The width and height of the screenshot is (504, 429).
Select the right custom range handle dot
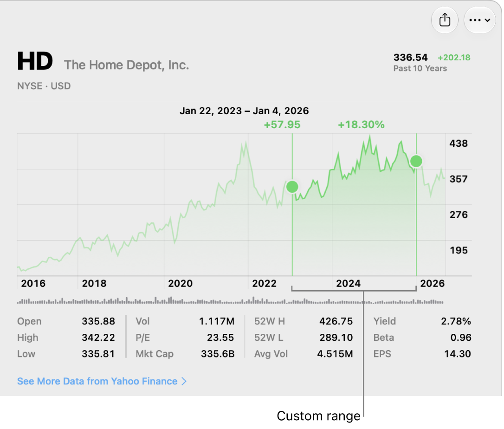point(416,161)
